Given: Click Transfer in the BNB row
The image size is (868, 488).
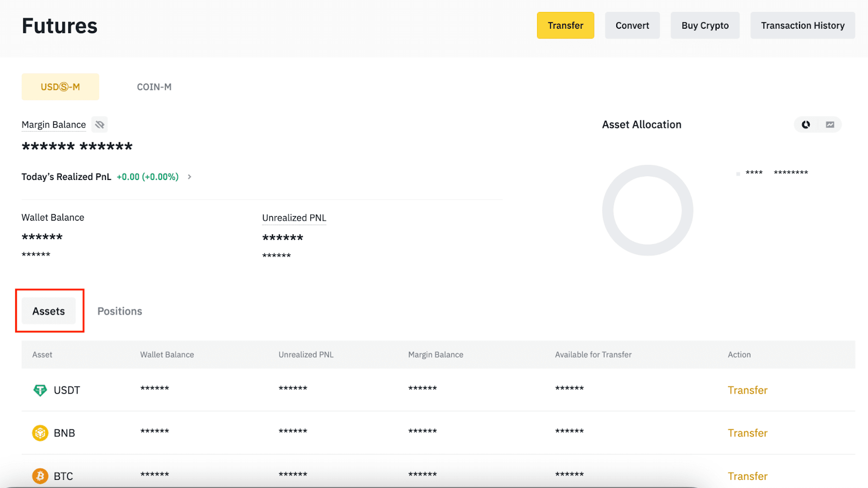Looking at the screenshot, I should pyautogui.click(x=748, y=433).
